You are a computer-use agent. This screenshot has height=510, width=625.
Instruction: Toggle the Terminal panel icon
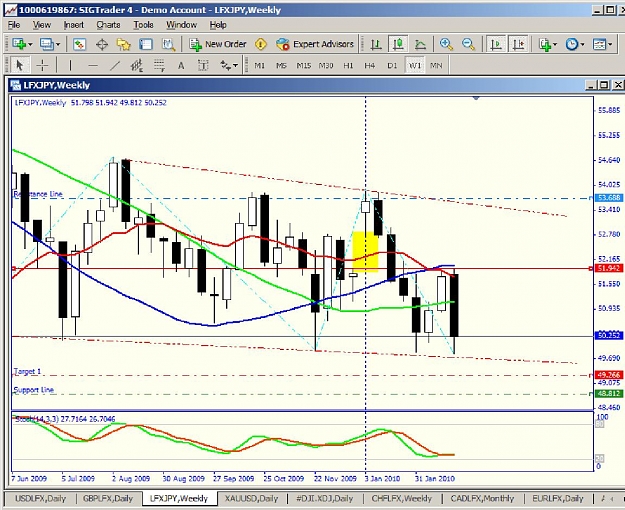[x=146, y=44]
